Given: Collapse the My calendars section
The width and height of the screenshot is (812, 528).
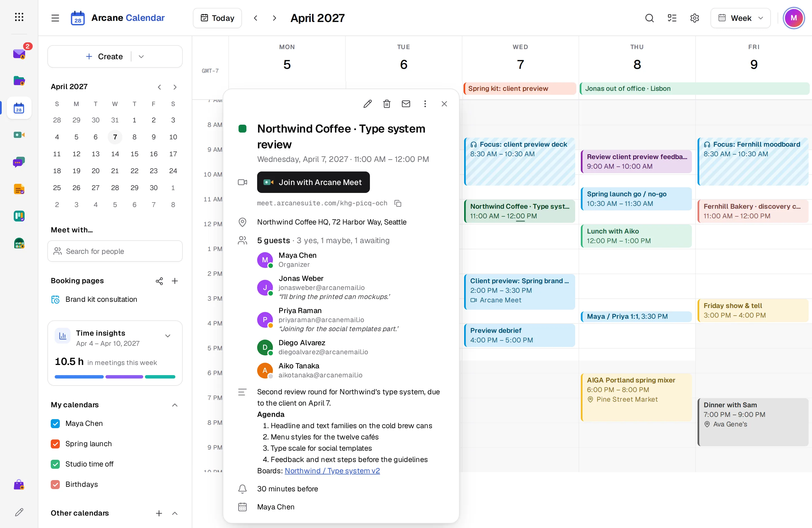Looking at the screenshot, I should 175,405.
